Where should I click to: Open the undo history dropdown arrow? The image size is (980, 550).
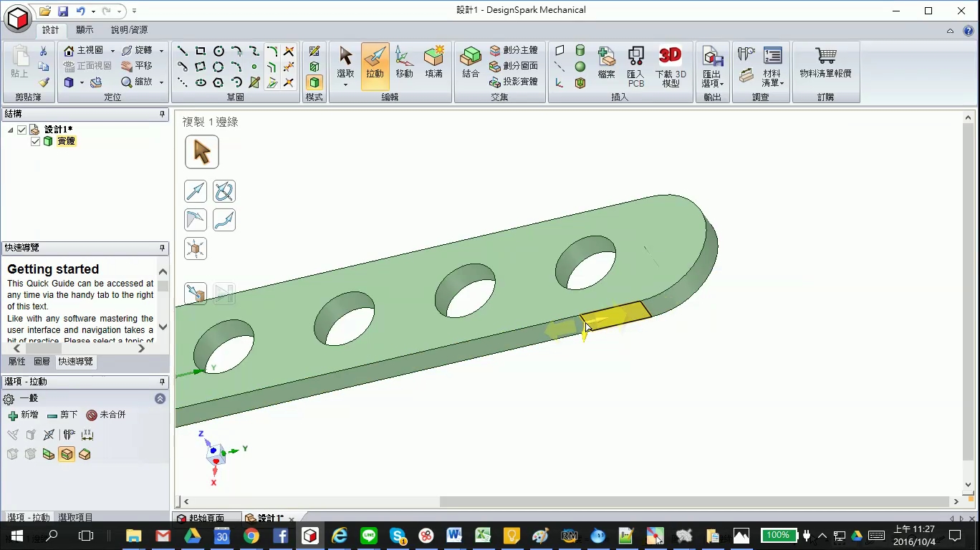coord(93,11)
